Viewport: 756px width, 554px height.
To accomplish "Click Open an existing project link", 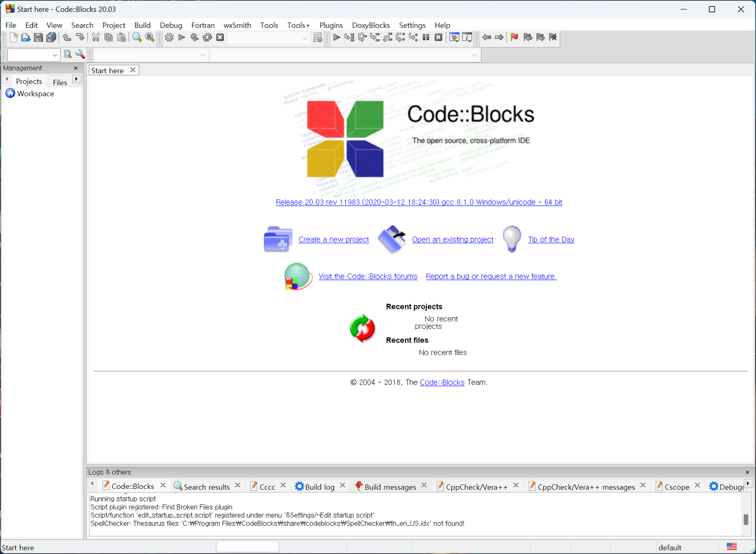I will tap(452, 239).
